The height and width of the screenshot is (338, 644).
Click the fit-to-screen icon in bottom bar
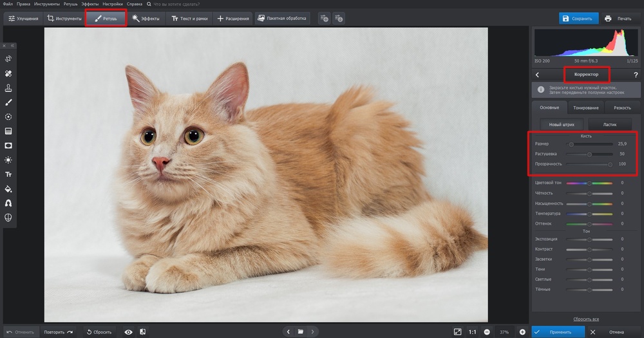(457, 332)
